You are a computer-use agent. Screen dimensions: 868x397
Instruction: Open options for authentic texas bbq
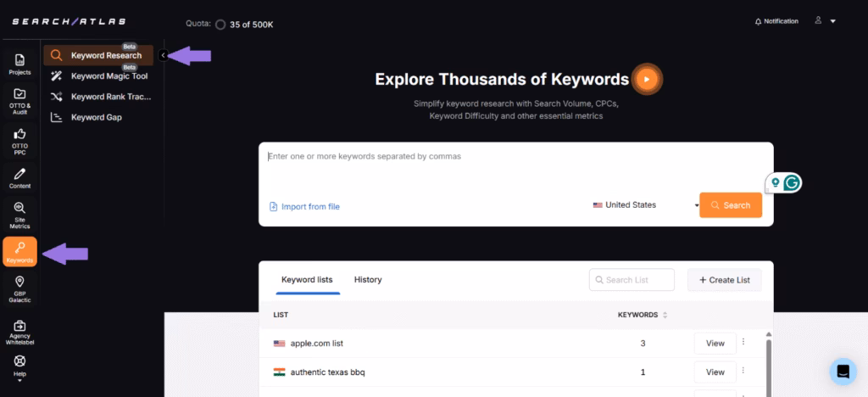(x=743, y=371)
